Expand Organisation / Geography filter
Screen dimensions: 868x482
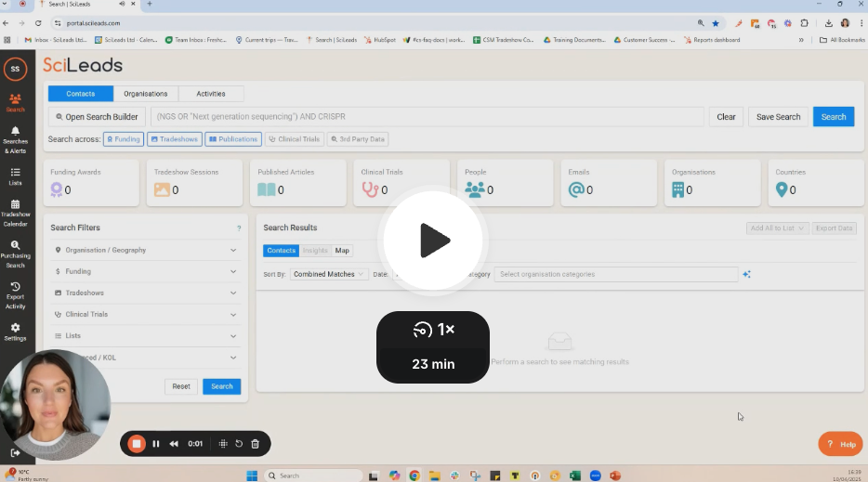(145, 250)
